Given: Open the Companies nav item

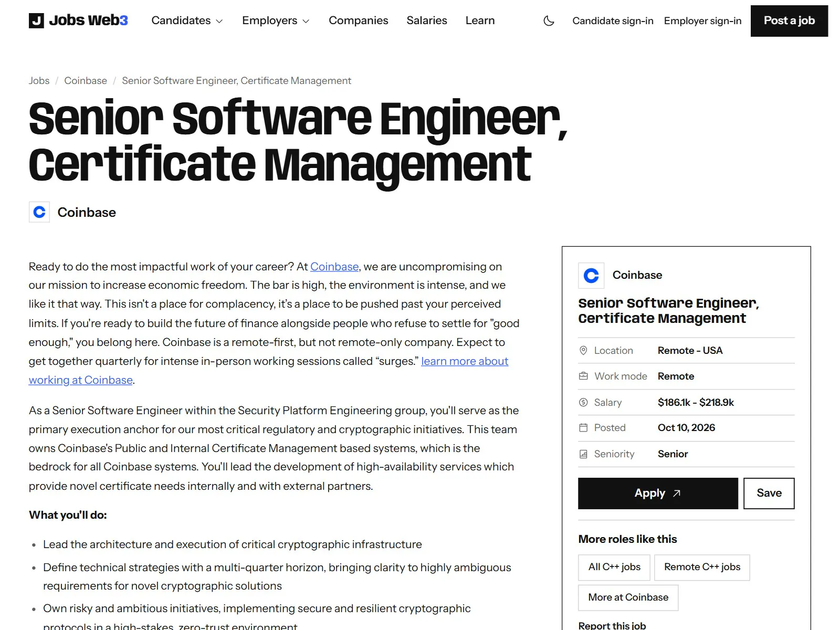Looking at the screenshot, I should point(359,20).
